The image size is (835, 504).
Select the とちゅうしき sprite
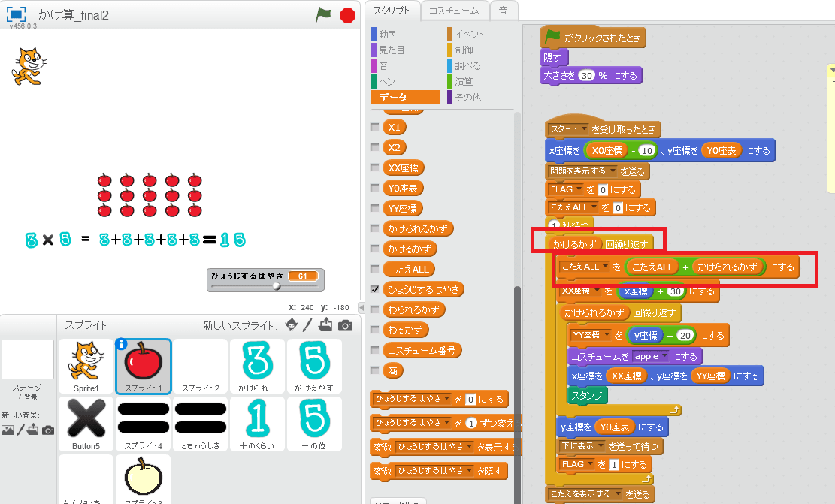(x=200, y=424)
